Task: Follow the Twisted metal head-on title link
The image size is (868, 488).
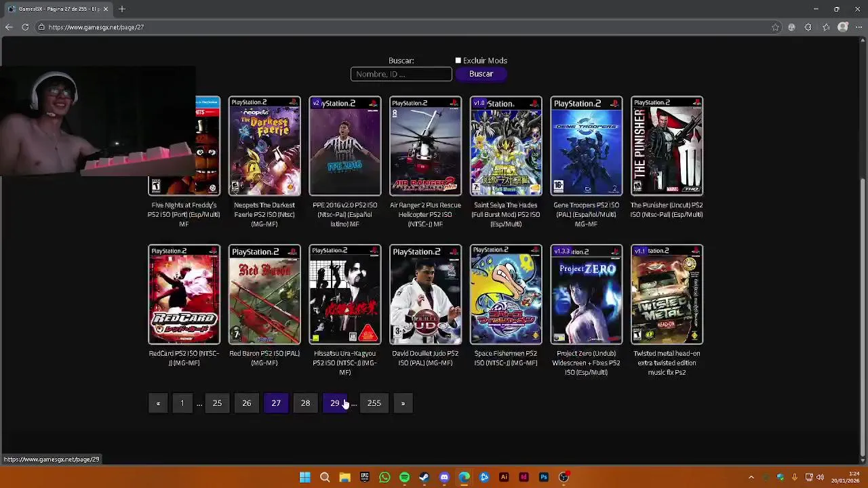Action: coord(667,363)
